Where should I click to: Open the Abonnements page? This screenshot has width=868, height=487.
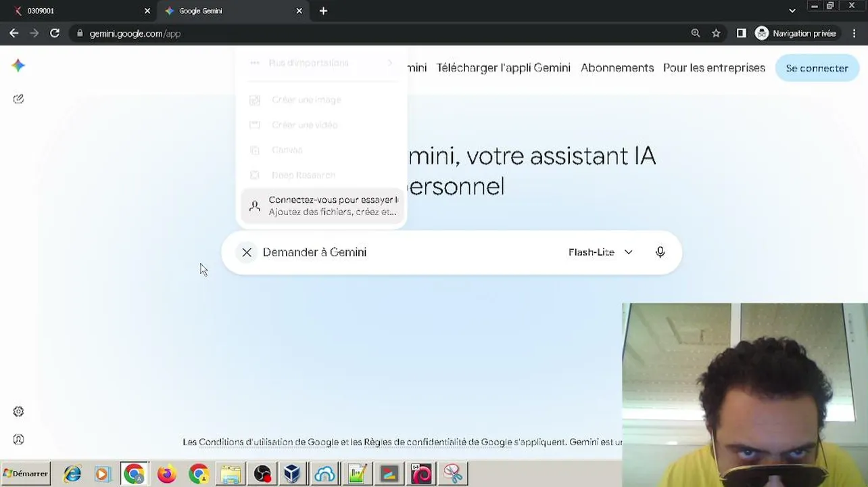click(x=617, y=68)
